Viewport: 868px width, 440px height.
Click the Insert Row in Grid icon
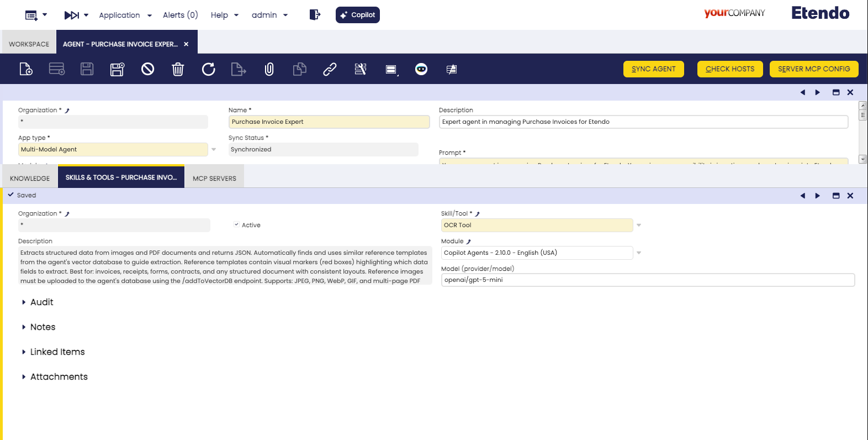pyautogui.click(x=57, y=69)
